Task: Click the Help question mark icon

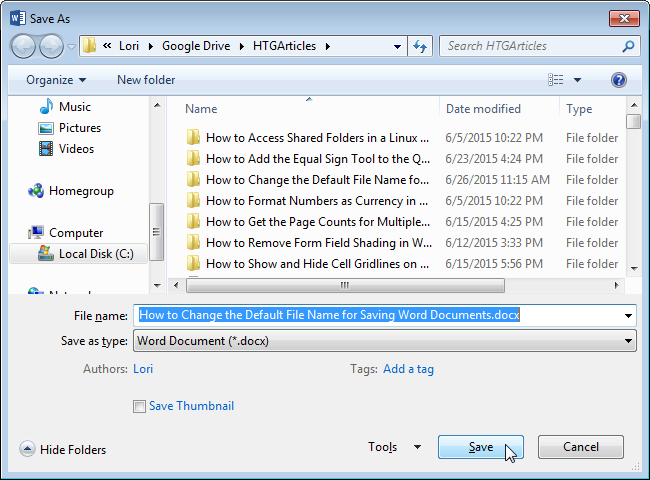Action: click(x=618, y=80)
